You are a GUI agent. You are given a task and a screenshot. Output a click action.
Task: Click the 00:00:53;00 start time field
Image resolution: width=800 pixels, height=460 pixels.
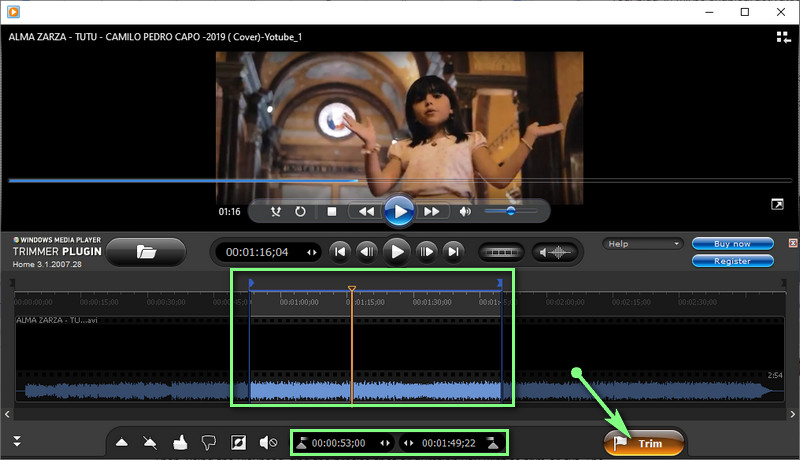(x=339, y=443)
